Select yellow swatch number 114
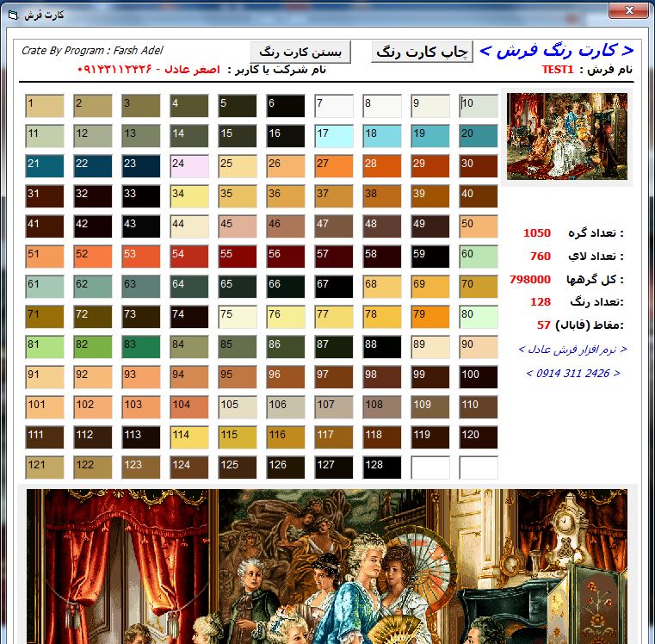655x644 pixels. (x=189, y=437)
